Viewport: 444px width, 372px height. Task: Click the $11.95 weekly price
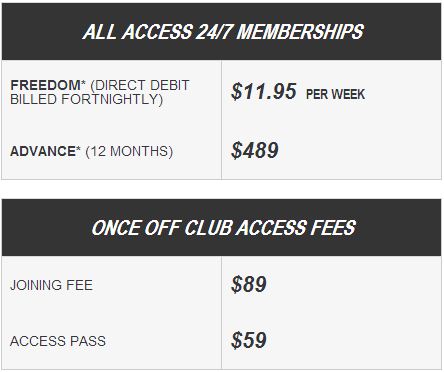(264, 91)
